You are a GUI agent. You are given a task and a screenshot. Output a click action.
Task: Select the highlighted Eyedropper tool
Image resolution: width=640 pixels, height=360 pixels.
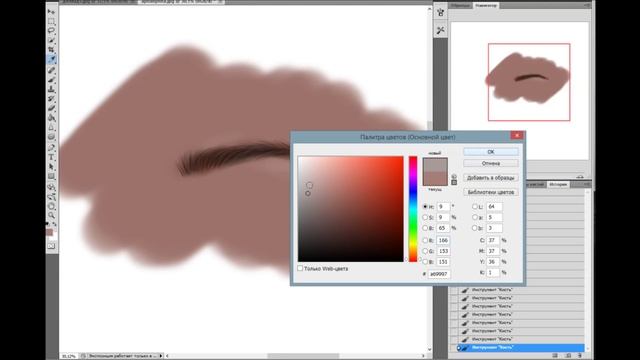51,60
